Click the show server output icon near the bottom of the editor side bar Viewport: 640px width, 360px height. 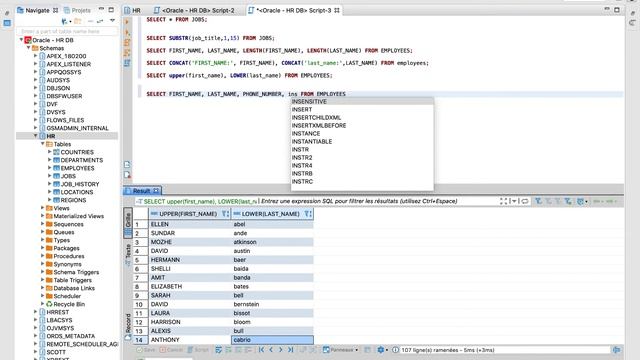click(127, 164)
